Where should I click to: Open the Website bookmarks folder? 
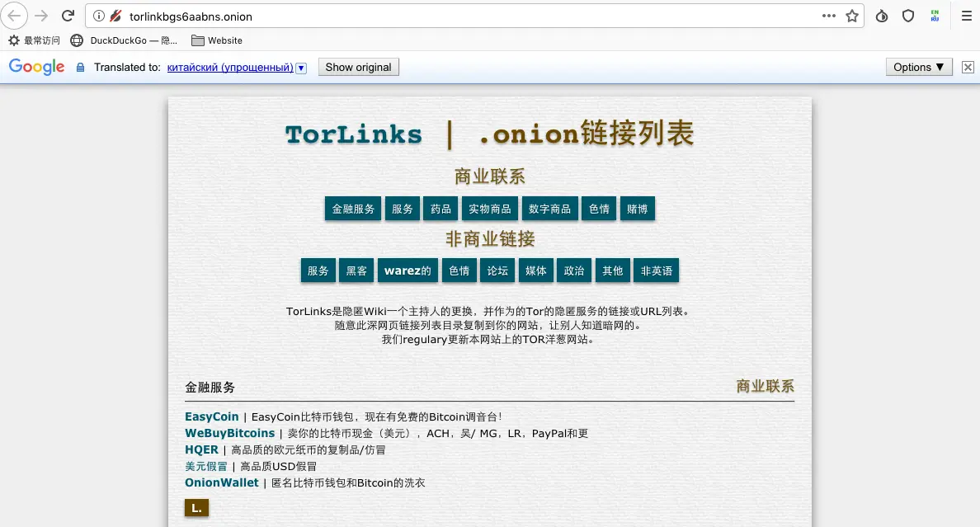217,40
